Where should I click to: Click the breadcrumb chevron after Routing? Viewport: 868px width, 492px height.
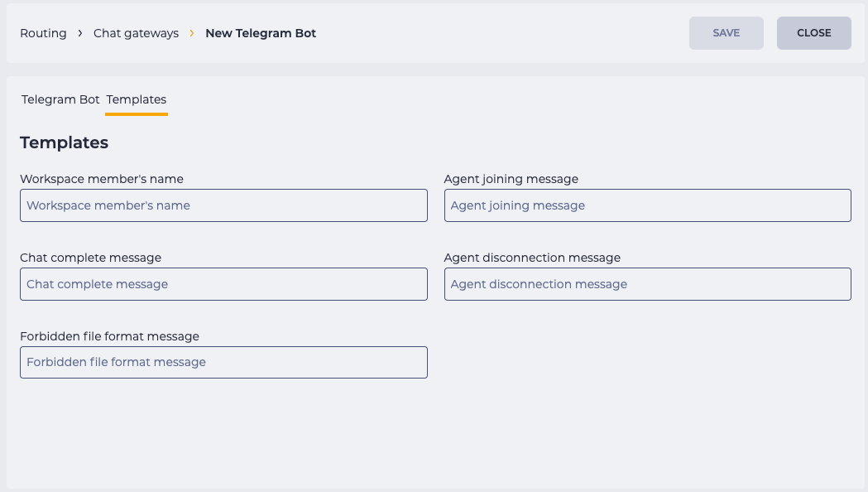coord(80,33)
